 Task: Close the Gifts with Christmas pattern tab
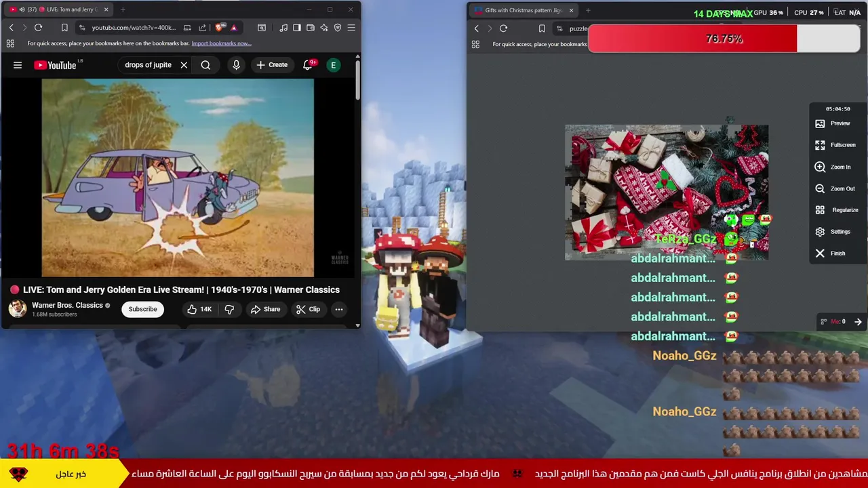571,10
